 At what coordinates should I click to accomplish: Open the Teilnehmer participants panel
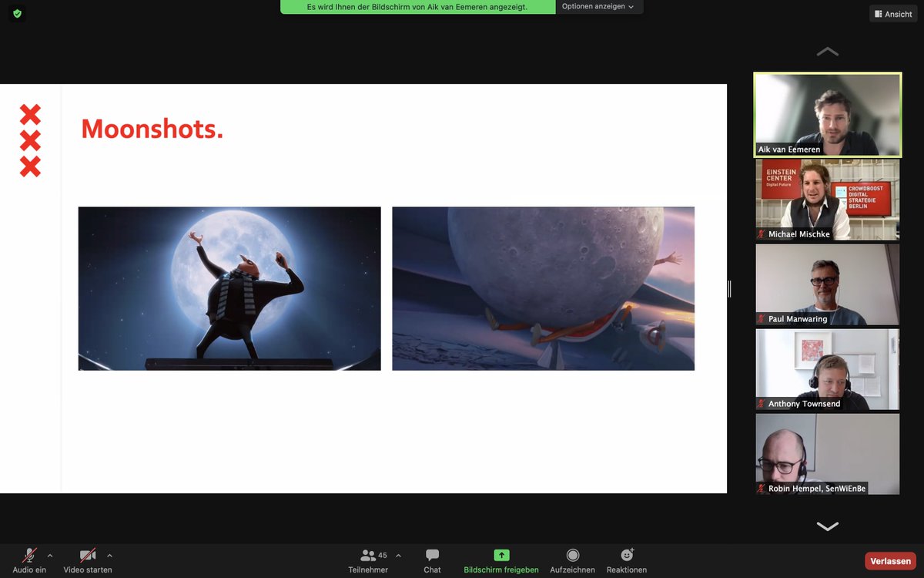368,560
